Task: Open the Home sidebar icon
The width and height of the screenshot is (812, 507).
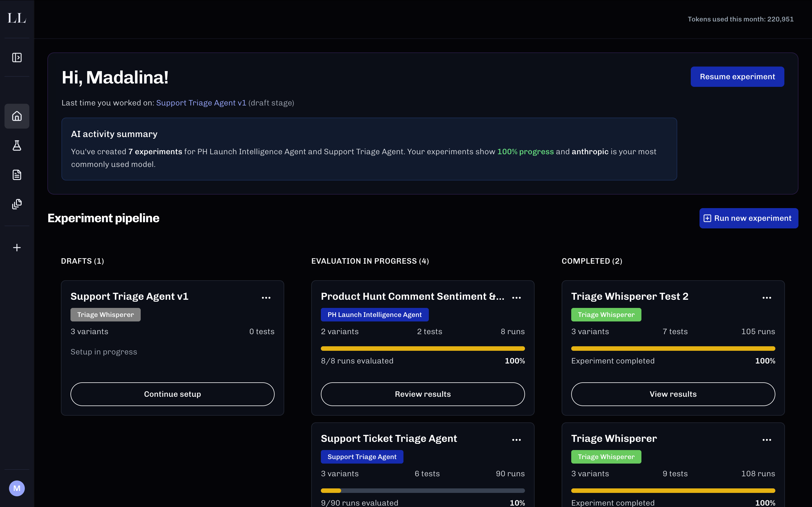Action: point(17,116)
